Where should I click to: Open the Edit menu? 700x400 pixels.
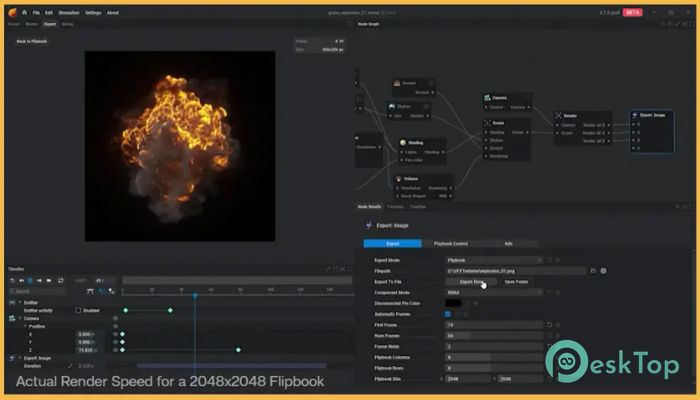point(49,12)
